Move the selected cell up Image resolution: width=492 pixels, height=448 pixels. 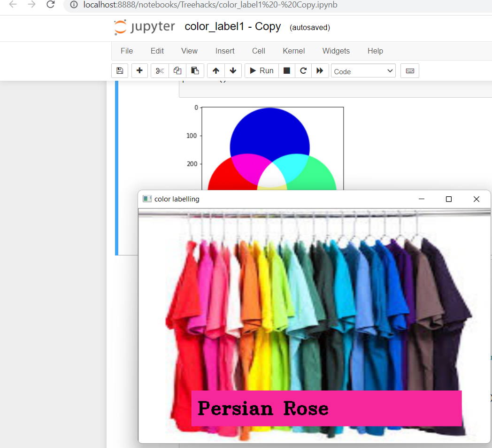tap(216, 70)
